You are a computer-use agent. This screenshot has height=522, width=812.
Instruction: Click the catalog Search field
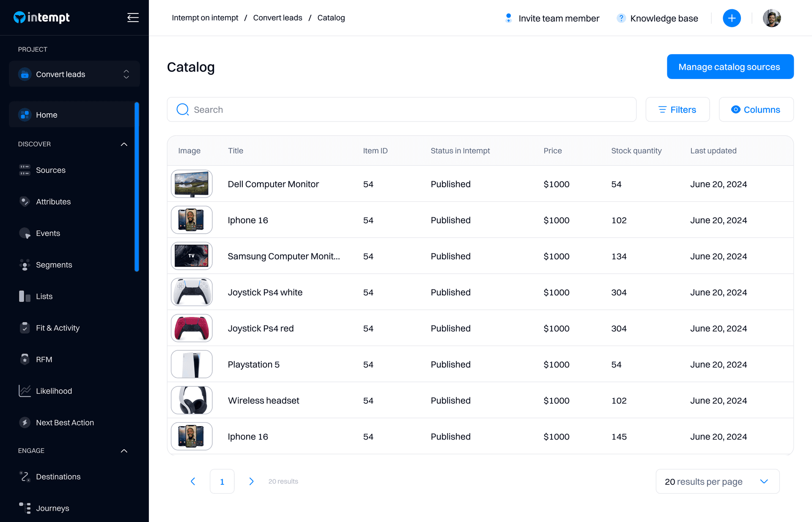[401, 109]
